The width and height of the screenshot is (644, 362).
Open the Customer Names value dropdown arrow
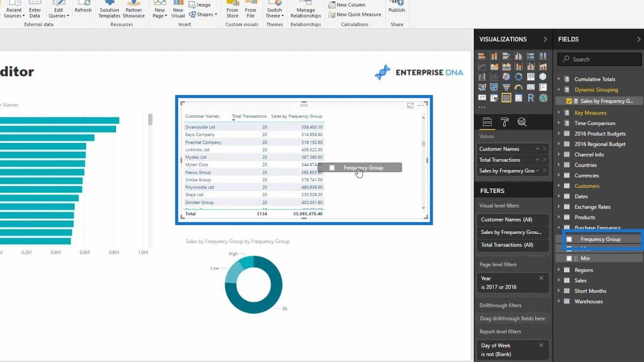click(x=538, y=149)
